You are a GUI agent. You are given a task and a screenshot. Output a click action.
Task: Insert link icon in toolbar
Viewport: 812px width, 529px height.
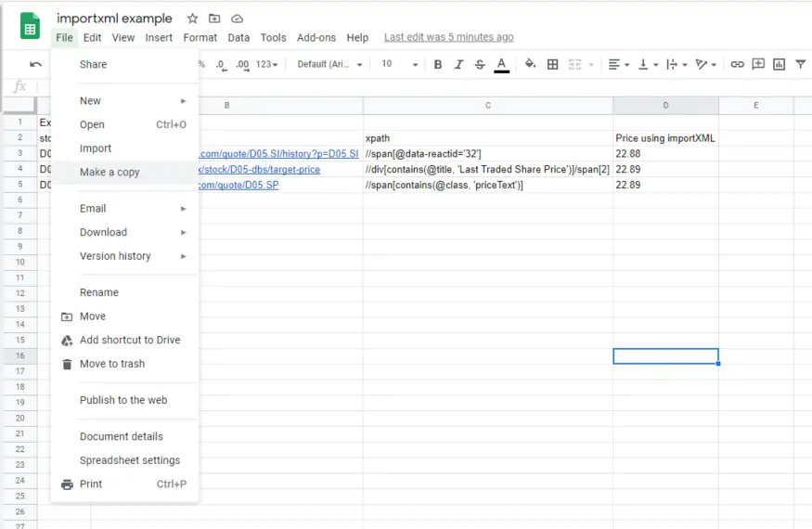pos(737,64)
